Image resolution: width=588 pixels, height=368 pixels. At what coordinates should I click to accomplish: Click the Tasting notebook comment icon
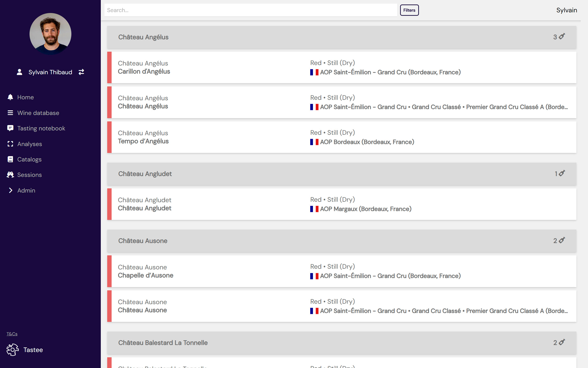pos(10,128)
